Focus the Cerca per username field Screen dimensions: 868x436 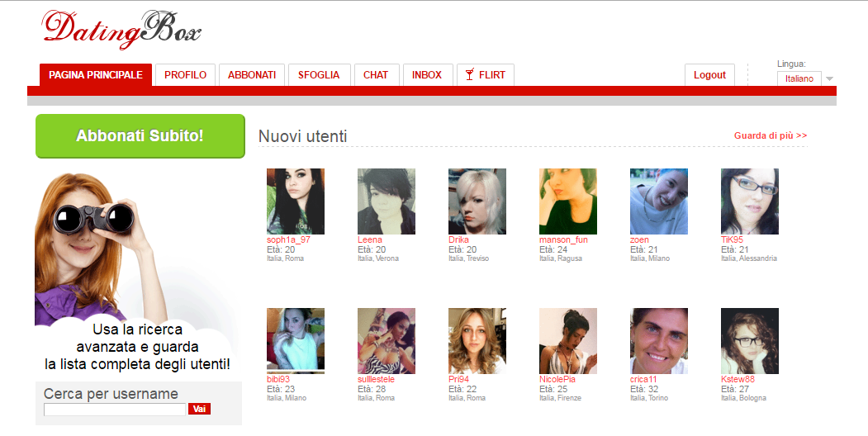tap(115, 409)
